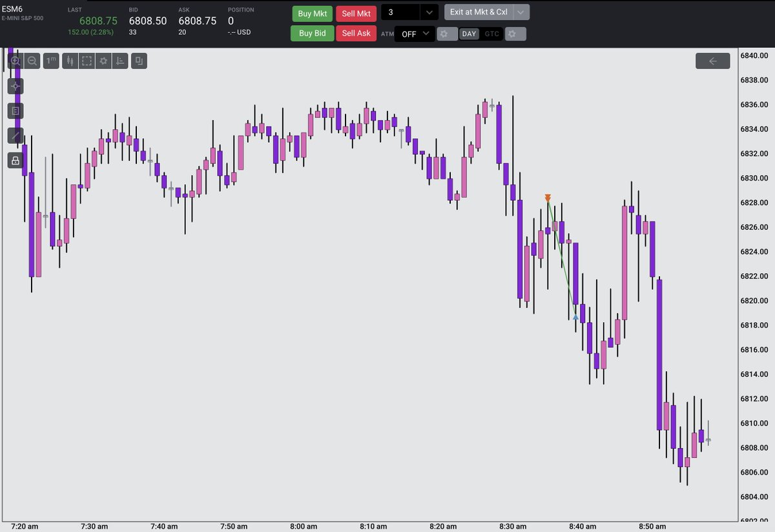The image size is (775, 532).
Task: Open chart settings gear in chart toolbar
Action: coord(103,61)
